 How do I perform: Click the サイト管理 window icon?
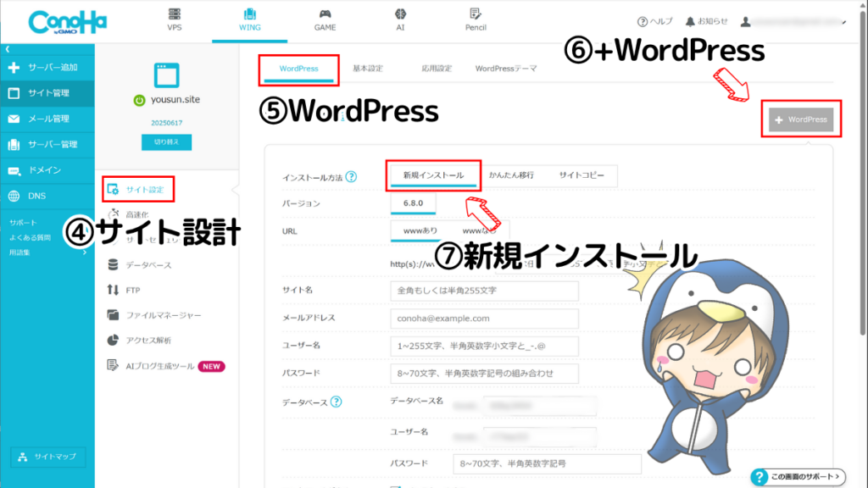[x=14, y=93]
